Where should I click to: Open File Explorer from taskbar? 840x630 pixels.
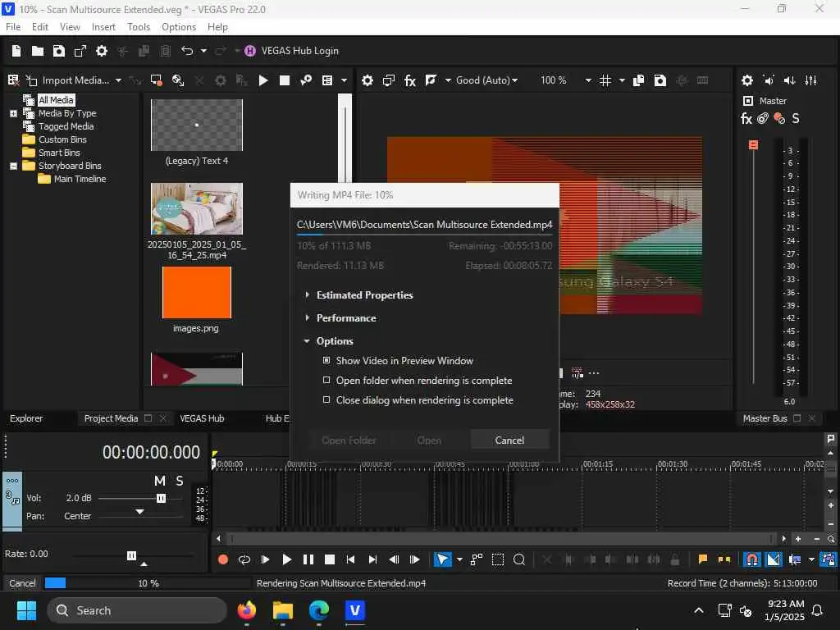pyautogui.click(x=283, y=610)
